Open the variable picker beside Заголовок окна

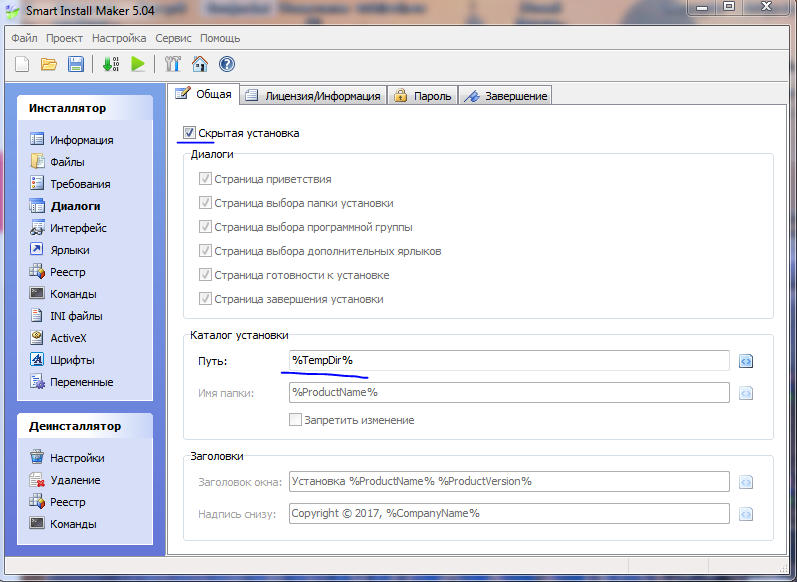pos(745,482)
